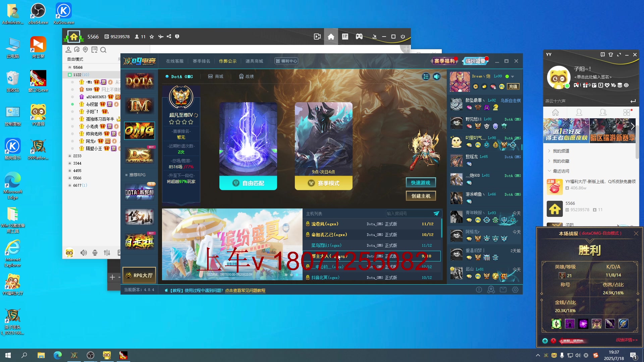Open the 缤纷盛夏 summer event banner

point(232,244)
